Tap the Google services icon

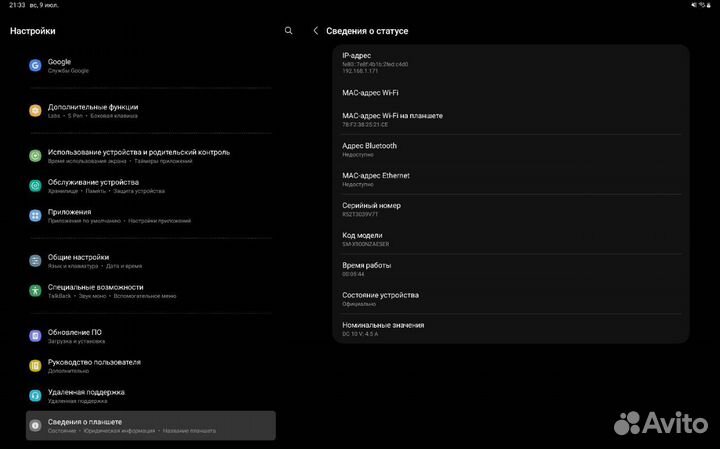(35, 66)
